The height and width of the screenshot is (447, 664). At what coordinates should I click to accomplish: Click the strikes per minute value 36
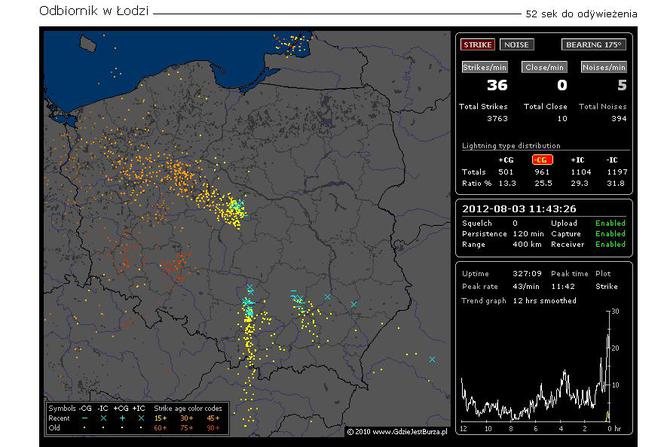click(497, 85)
